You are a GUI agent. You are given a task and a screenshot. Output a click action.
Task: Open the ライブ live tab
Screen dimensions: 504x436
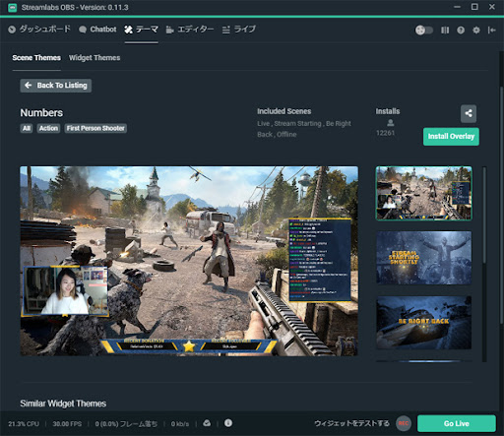pos(239,30)
